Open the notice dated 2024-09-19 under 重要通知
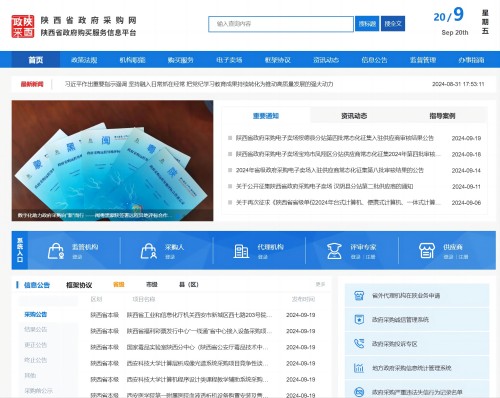The height and width of the screenshot is (398, 500). click(x=335, y=138)
